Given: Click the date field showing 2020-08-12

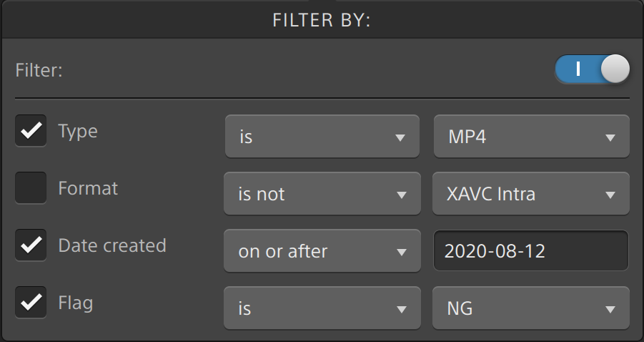Looking at the screenshot, I should pyautogui.click(x=530, y=250).
